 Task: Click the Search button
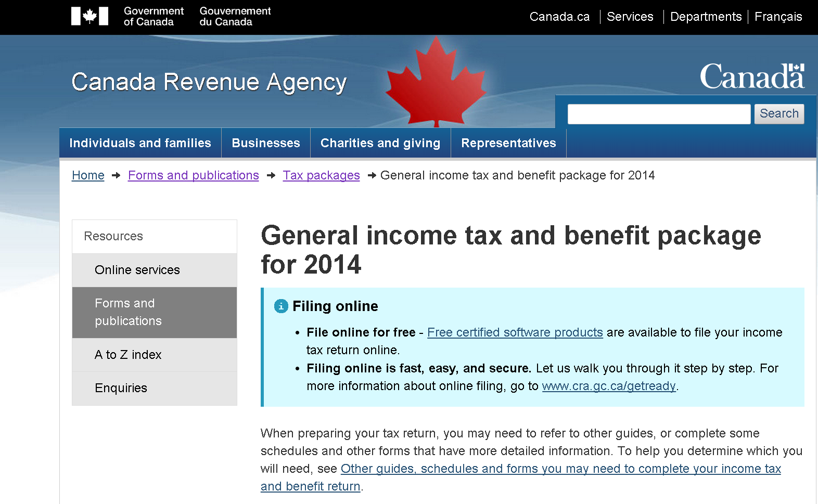coord(779,114)
